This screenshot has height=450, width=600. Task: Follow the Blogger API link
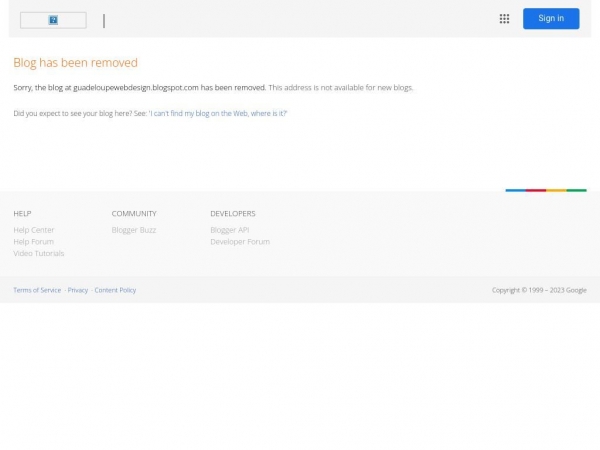tap(229, 230)
